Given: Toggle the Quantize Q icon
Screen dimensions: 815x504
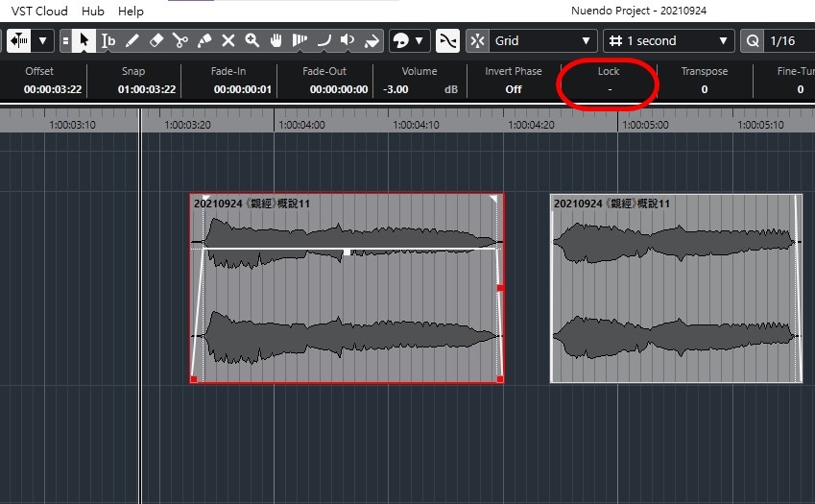Looking at the screenshot, I should click(752, 40).
